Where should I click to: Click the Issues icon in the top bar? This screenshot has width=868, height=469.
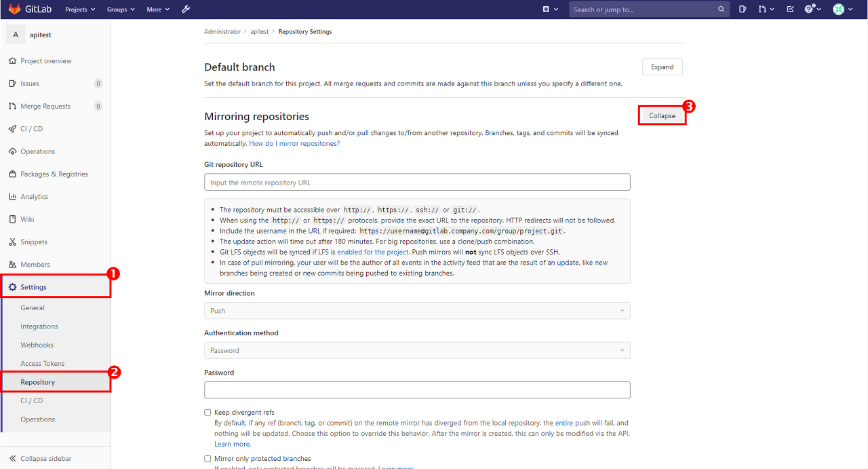pyautogui.click(x=742, y=9)
